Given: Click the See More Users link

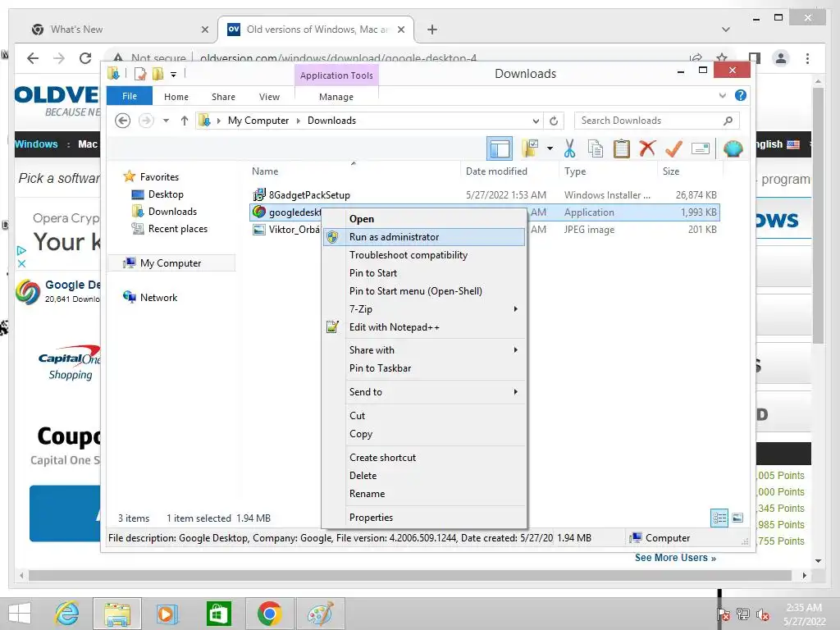Looking at the screenshot, I should click(675, 558).
